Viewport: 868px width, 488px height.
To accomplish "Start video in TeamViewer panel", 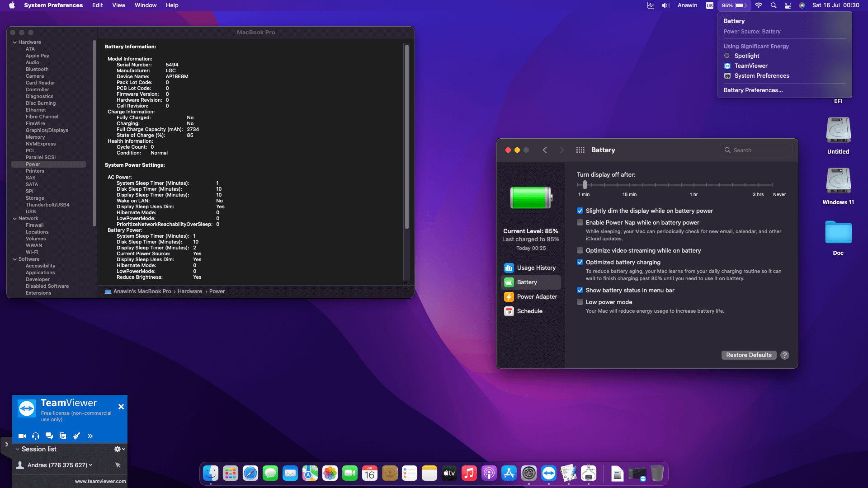I will coord(22,436).
